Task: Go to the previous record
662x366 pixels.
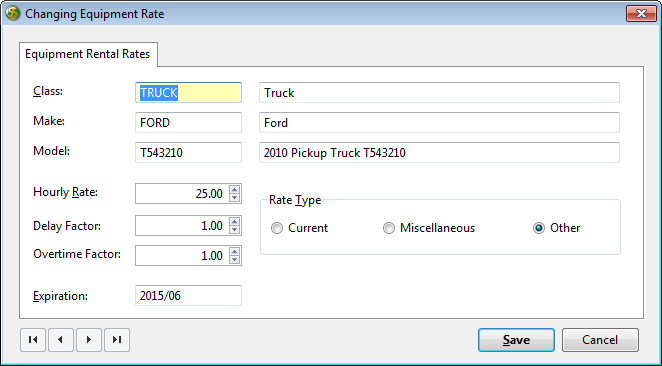Action: (x=61, y=340)
